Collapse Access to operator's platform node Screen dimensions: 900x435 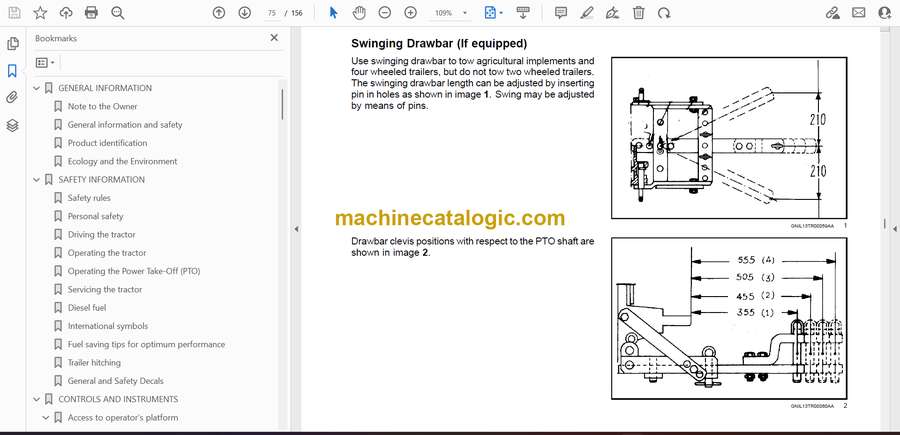click(x=46, y=418)
